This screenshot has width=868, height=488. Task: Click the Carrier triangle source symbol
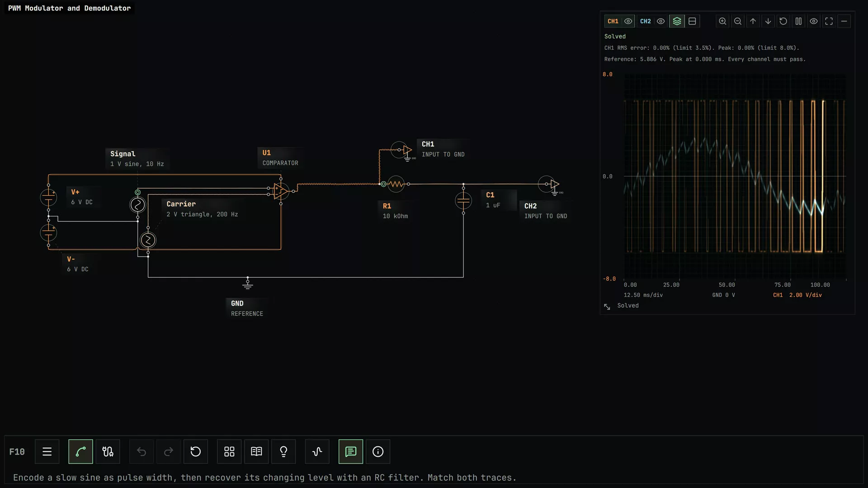click(148, 240)
